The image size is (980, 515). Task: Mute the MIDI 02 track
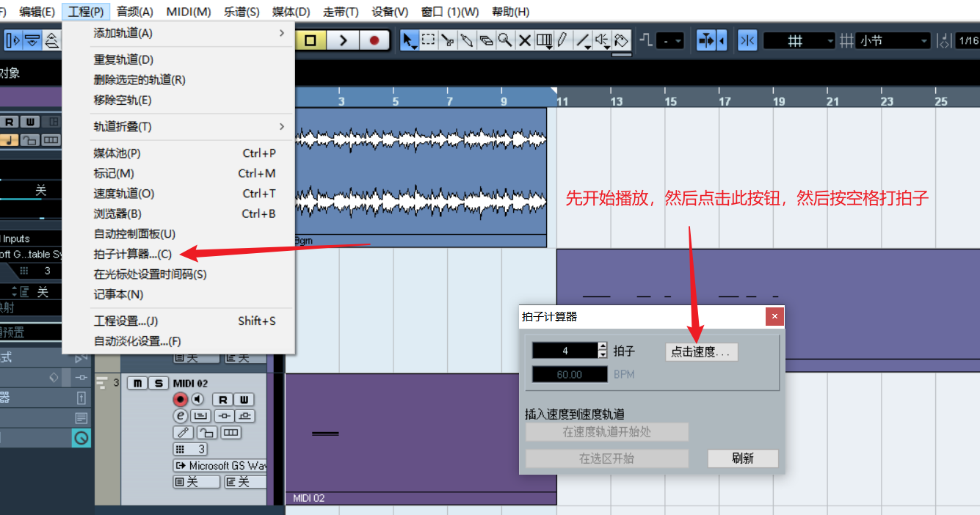(137, 383)
